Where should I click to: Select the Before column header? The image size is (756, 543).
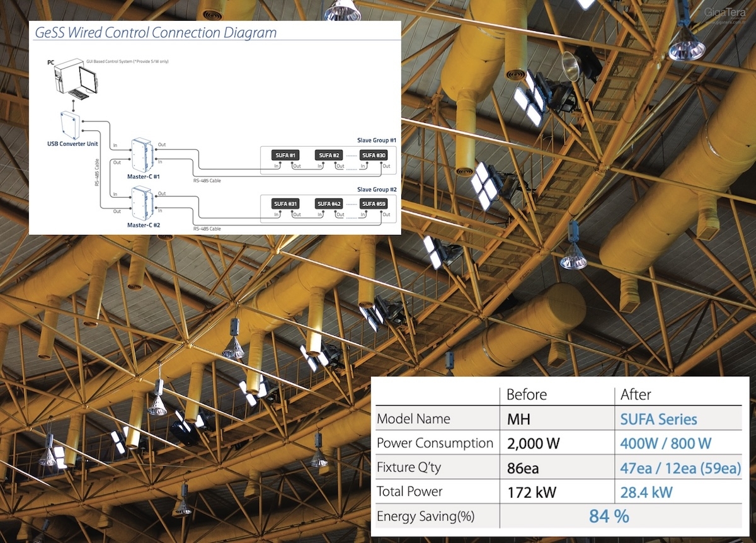[527, 395]
